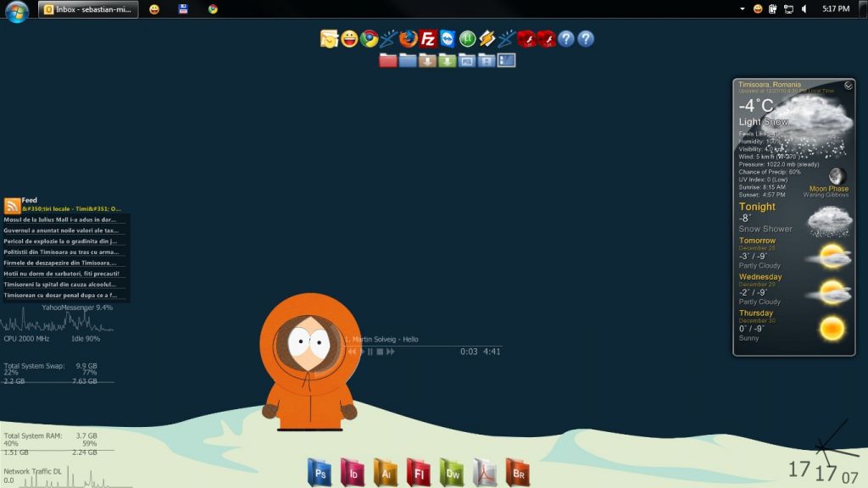Launch InDesign from the bottom dock

pyautogui.click(x=353, y=472)
